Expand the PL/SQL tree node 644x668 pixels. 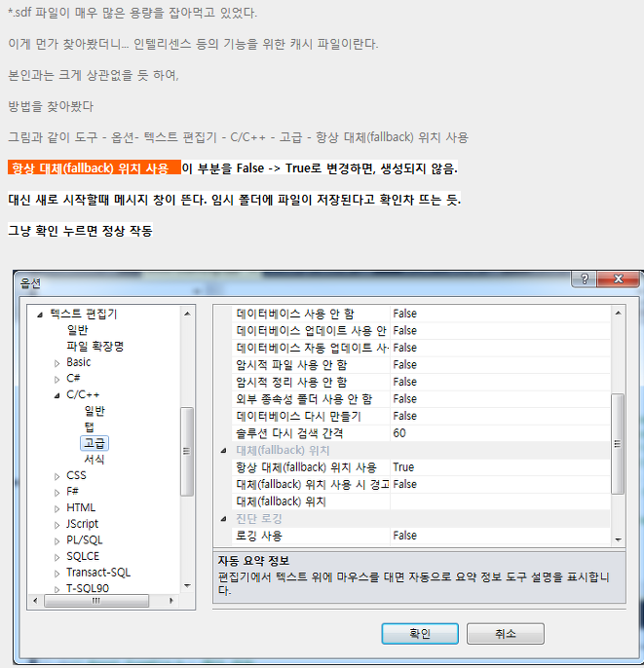coord(57,541)
